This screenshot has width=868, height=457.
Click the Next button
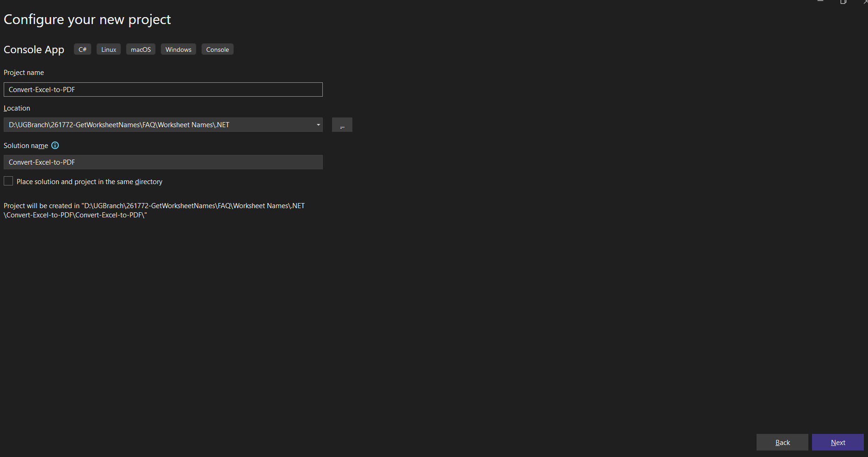(837, 442)
